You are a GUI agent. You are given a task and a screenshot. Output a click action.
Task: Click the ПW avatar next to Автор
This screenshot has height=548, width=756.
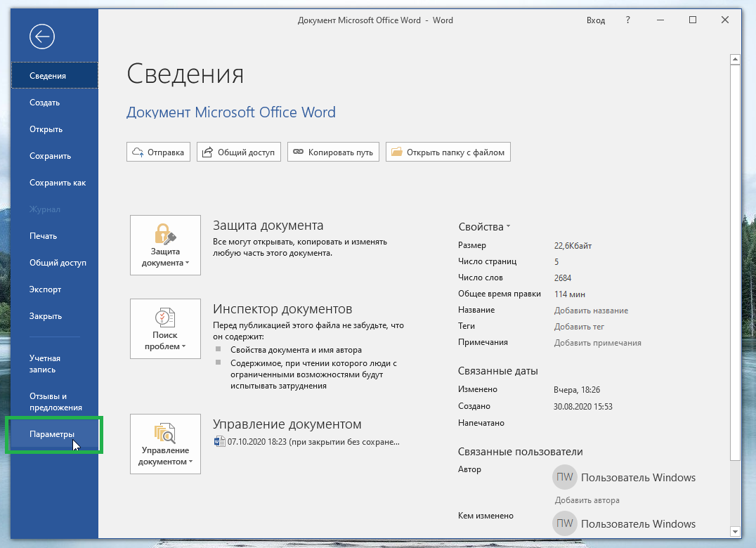[565, 477]
